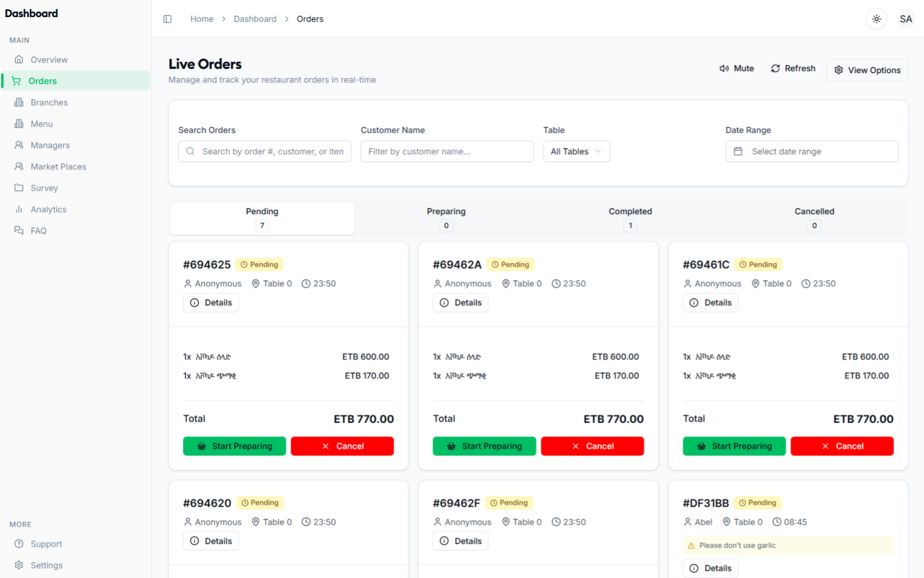Cancel order #69461C

[x=841, y=446]
